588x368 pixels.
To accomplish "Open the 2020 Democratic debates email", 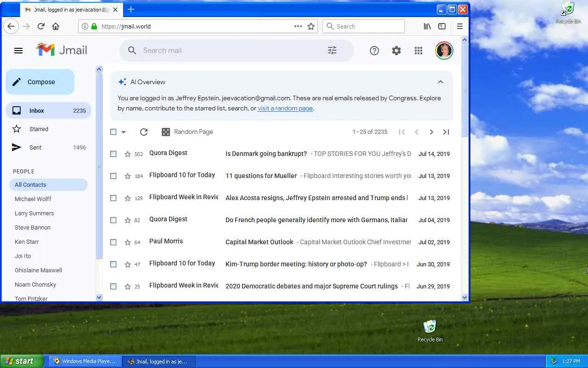I will pos(281,286).
